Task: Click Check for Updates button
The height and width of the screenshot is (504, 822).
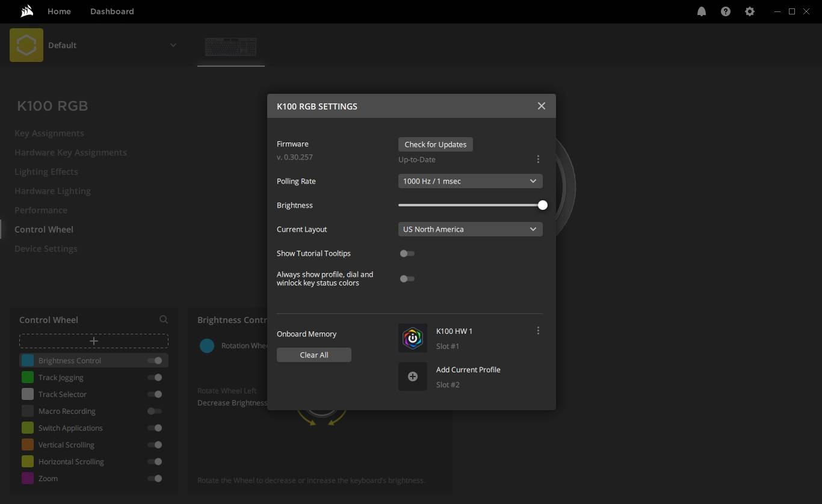Action: click(x=436, y=144)
